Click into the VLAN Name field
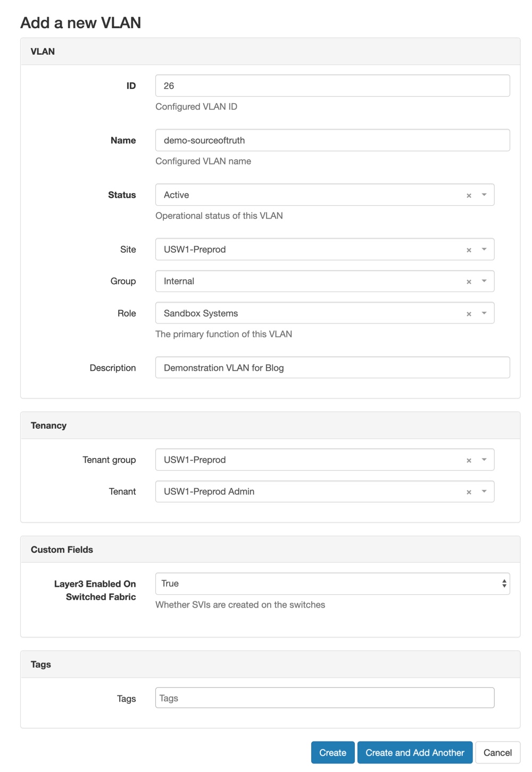 (x=332, y=140)
